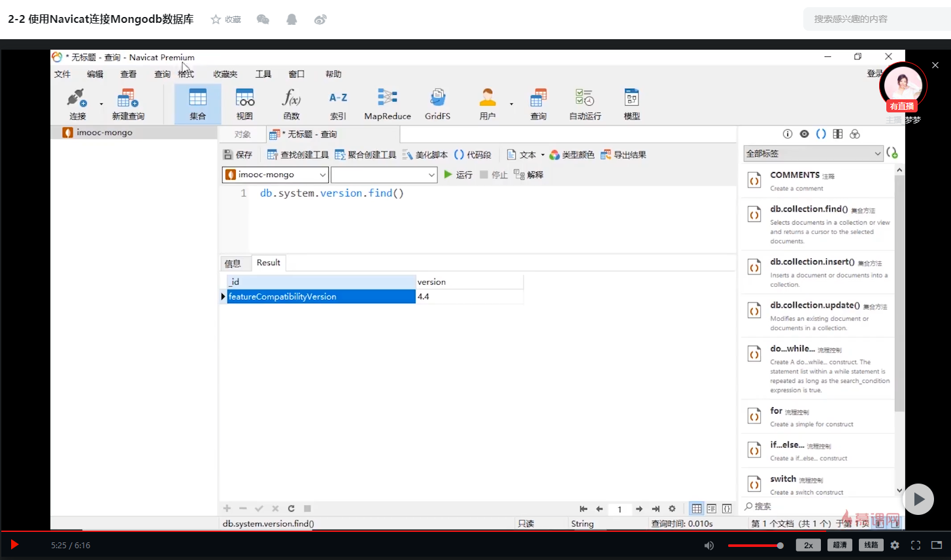Insert the do...while... snippet
951x560 pixels.
click(x=818, y=369)
